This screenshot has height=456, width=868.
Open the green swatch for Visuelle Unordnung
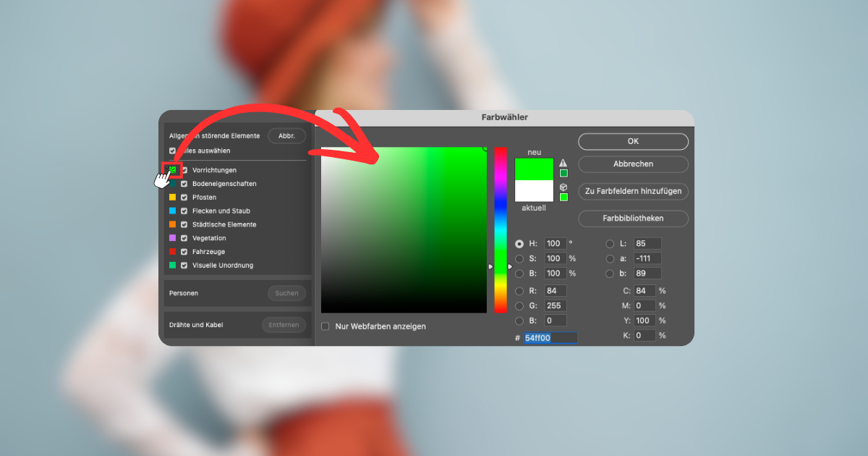(x=172, y=266)
